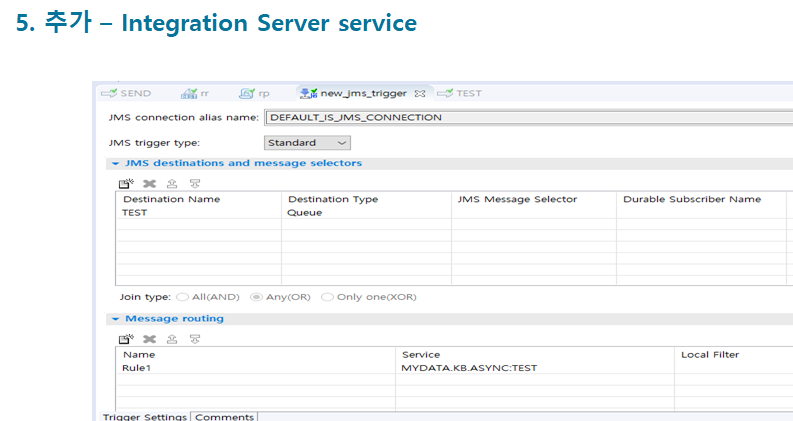
Task: Open the JMS trigger type dropdown
Action: pyautogui.click(x=307, y=143)
